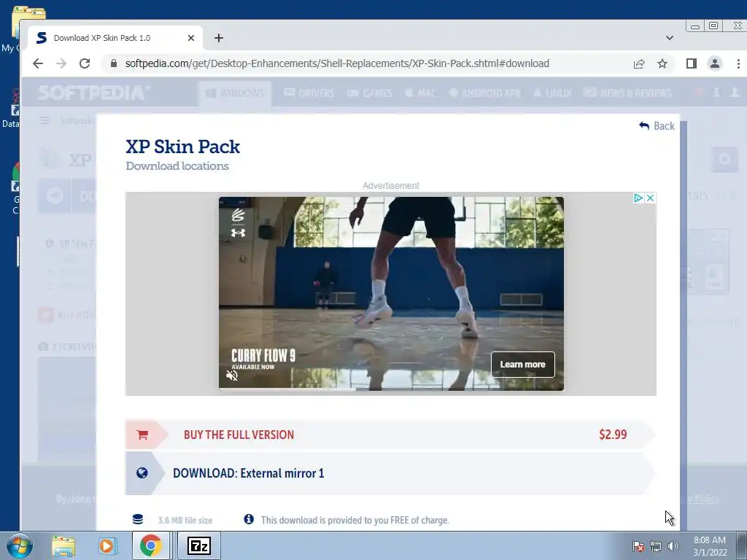The image size is (747, 560).
Task: Select the Download XP Skin Pack 1.0 tab
Action: 115,38
